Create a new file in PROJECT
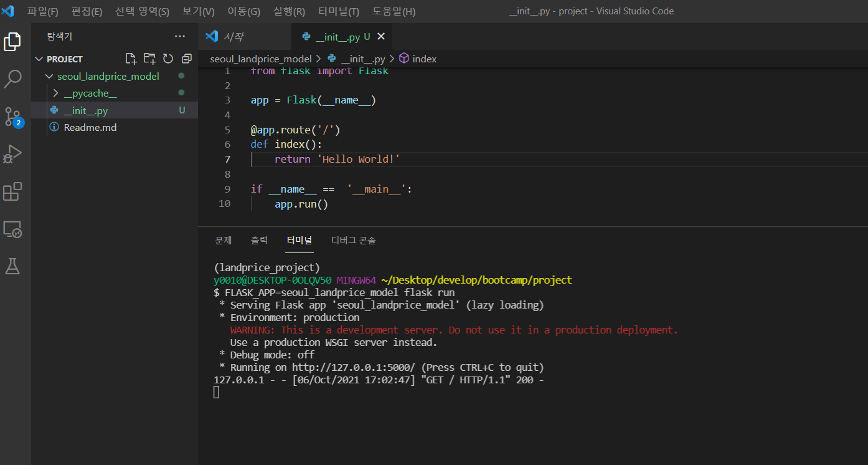Screen dimensions: 868x465 (131, 59)
